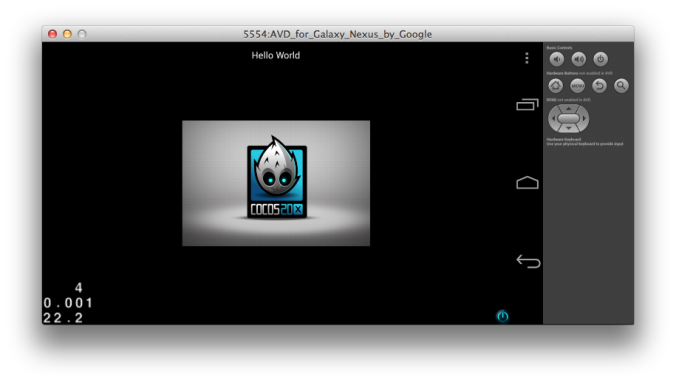Click the hardware Back button in side panel
This screenshot has width=676, height=383.
pos(599,86)
